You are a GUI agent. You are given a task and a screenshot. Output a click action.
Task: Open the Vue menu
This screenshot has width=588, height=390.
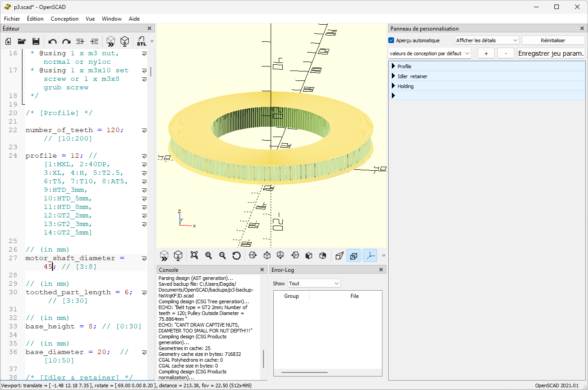pos(90,19)
